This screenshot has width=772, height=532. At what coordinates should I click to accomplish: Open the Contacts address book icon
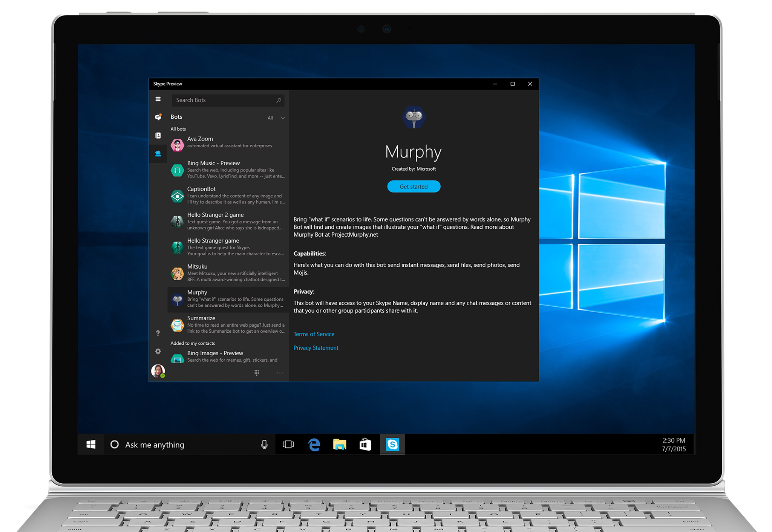coord(158,135)
